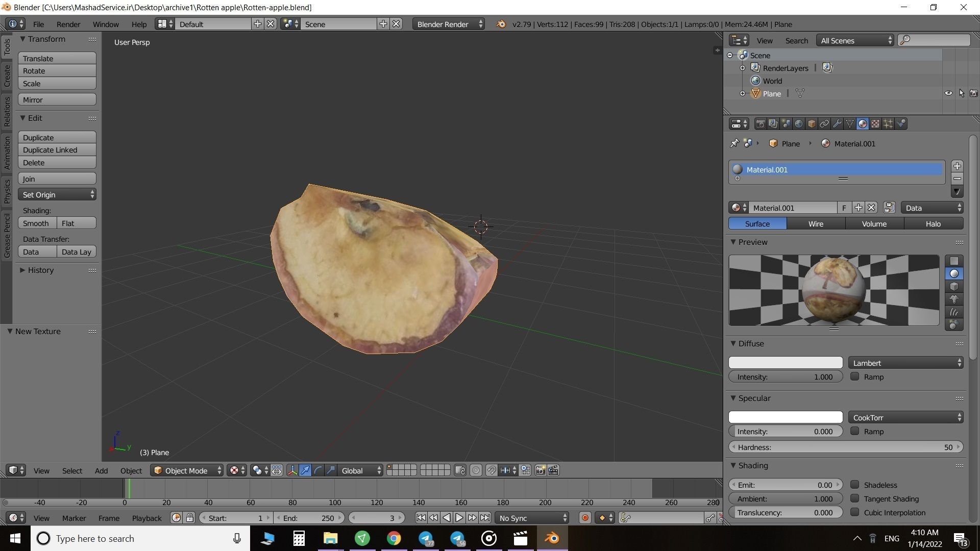Click the Translate button
Image resolution: width=980 pixels, height=551 pixels.
[57, 58]
